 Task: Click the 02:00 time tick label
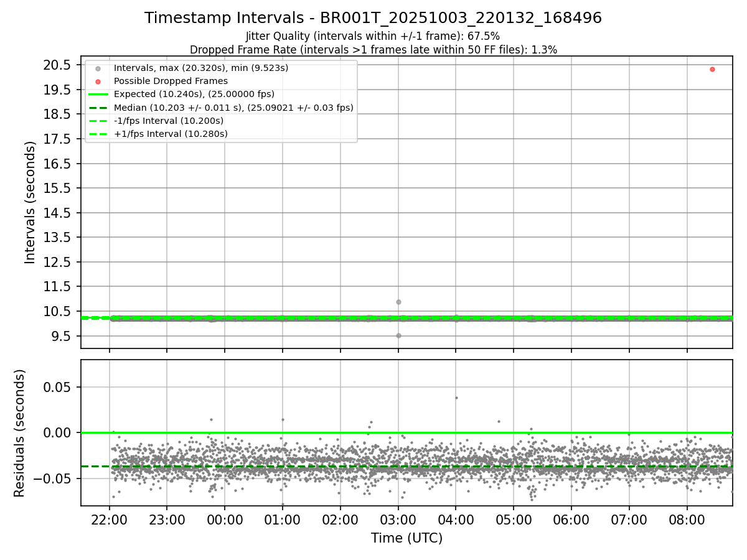click(x=341, y=518)
